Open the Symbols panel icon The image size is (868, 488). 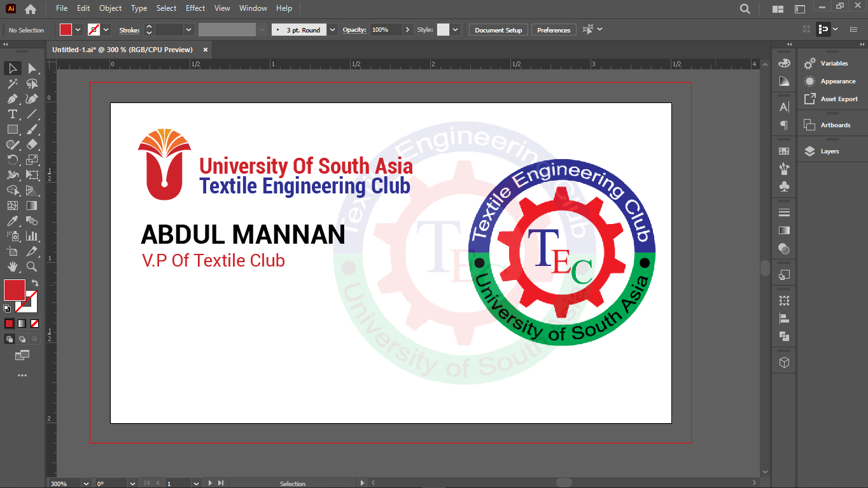pos(784,186)
